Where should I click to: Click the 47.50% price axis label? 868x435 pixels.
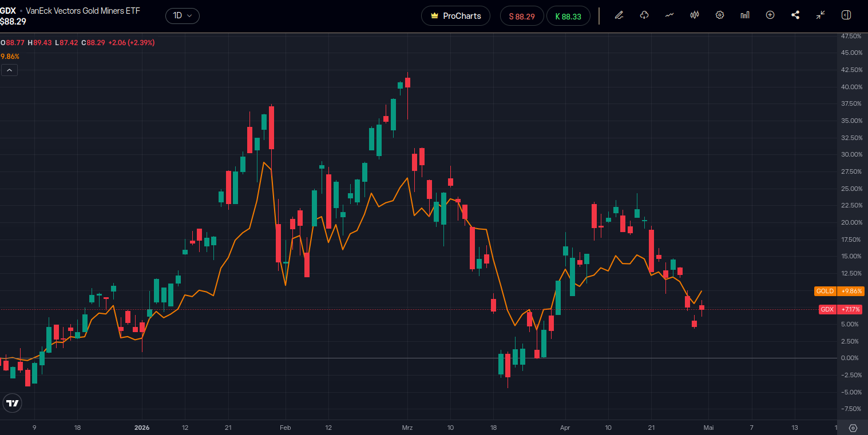point(851,36)
